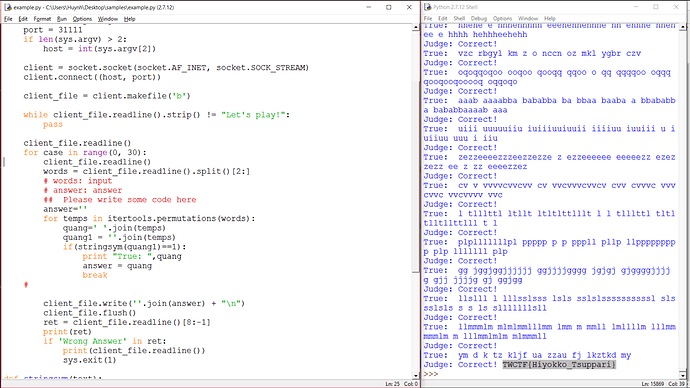The image size is (690, 388).
Task: Minimize the Python Shell window
Action: pos(635,7)
